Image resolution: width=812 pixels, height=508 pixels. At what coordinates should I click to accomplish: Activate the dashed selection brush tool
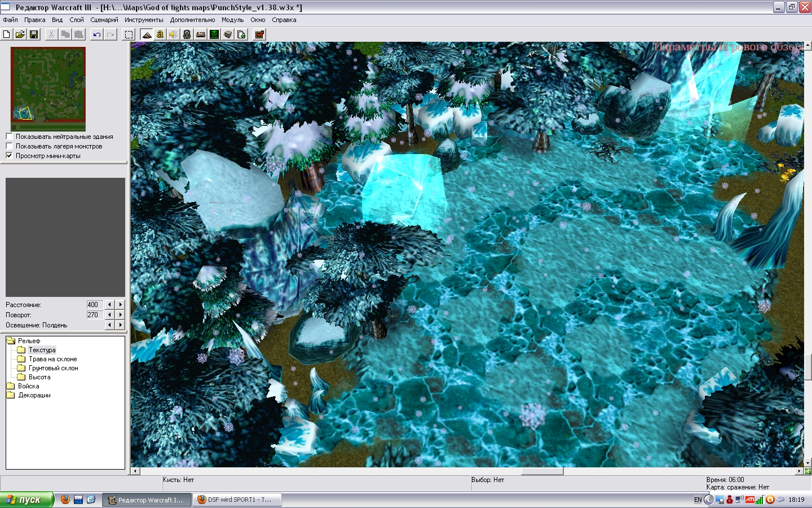129,34
